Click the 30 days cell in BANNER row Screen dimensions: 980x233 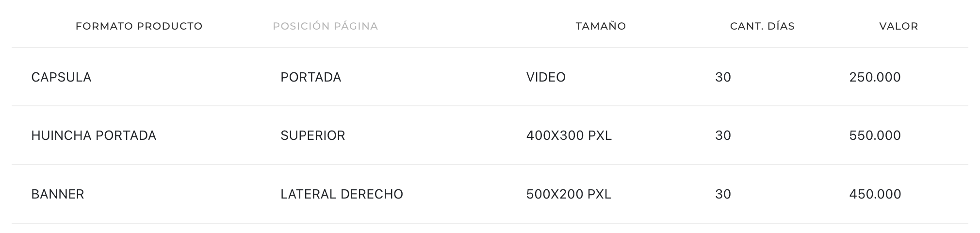tap(723, 194)
